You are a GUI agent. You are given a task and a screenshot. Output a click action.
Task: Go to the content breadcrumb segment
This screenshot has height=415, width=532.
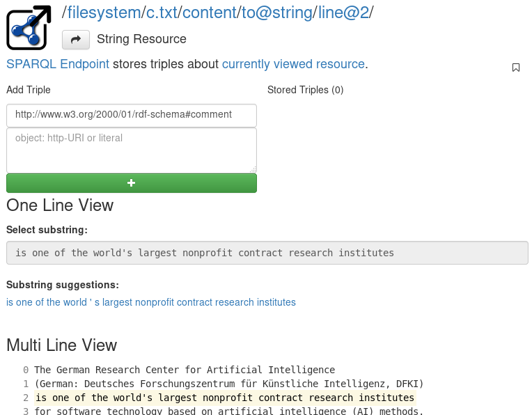[x=210, y=13]
